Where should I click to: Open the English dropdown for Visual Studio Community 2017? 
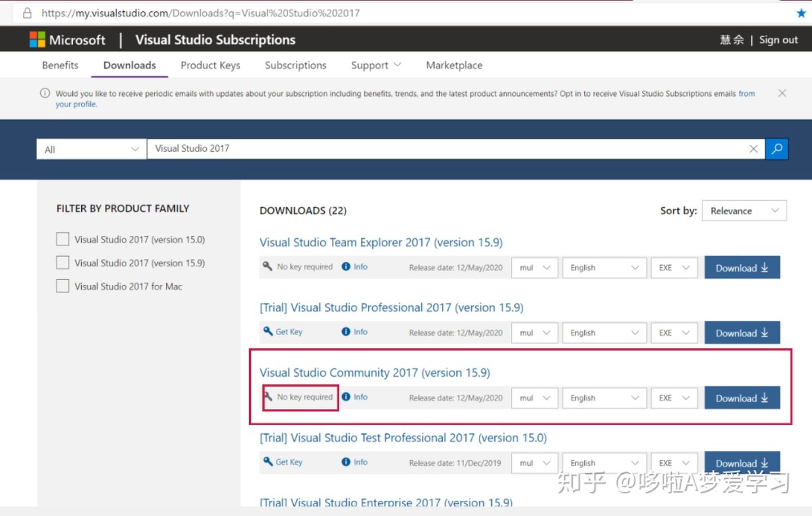pyautogui.click(x=604, y=398)
